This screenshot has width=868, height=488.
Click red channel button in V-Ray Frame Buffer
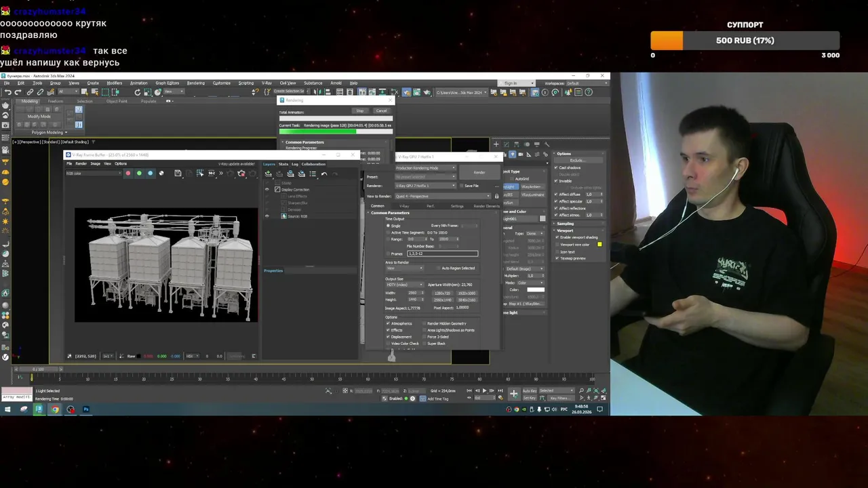[128, 174]
